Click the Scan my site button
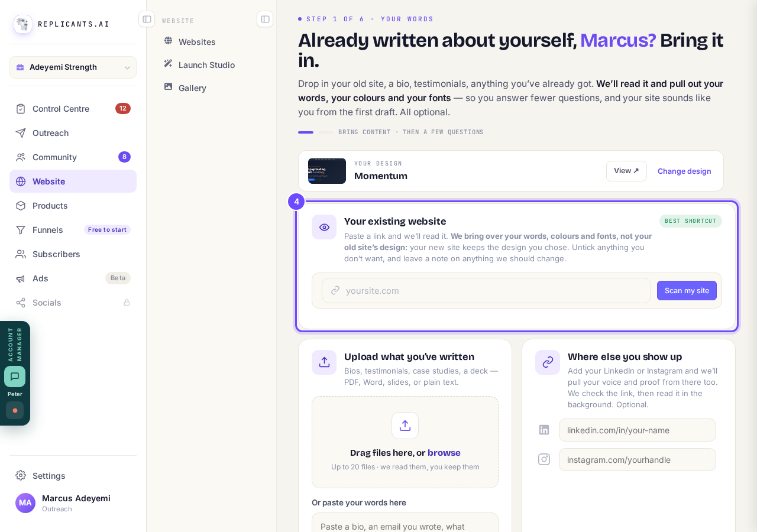 coord(687,291)
